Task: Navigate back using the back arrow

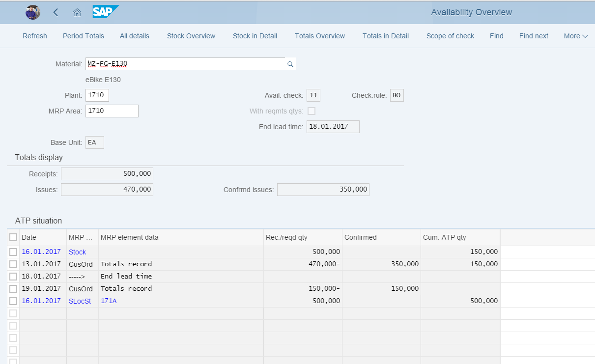Action: (55, 12)
